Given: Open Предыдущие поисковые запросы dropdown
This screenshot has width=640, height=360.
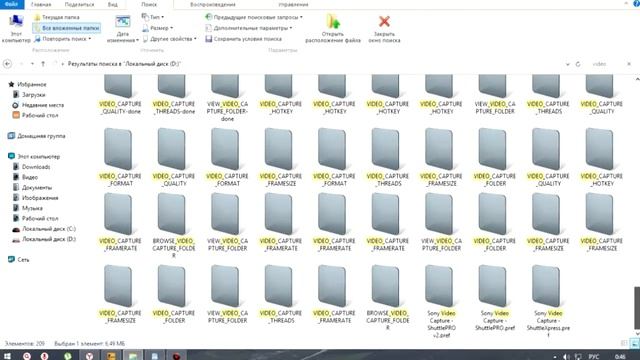Looking at the screenshot, I should [x=254, y=17].
